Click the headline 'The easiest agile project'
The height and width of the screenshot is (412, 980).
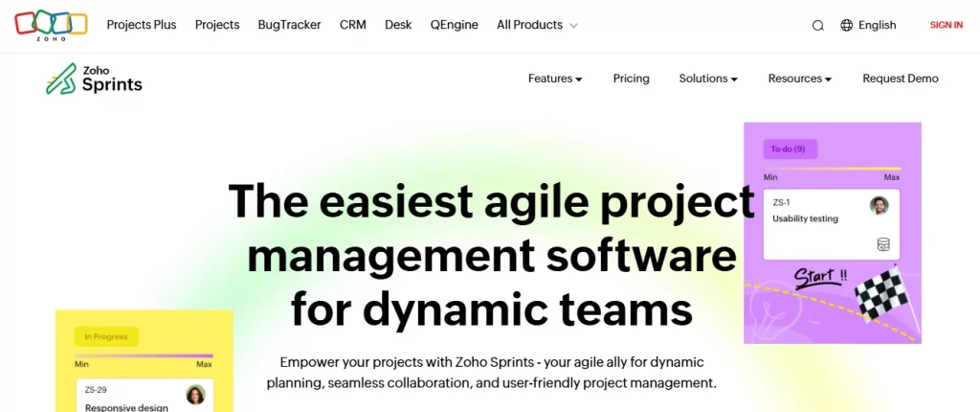pyautogui.click(x=491, y=199)
